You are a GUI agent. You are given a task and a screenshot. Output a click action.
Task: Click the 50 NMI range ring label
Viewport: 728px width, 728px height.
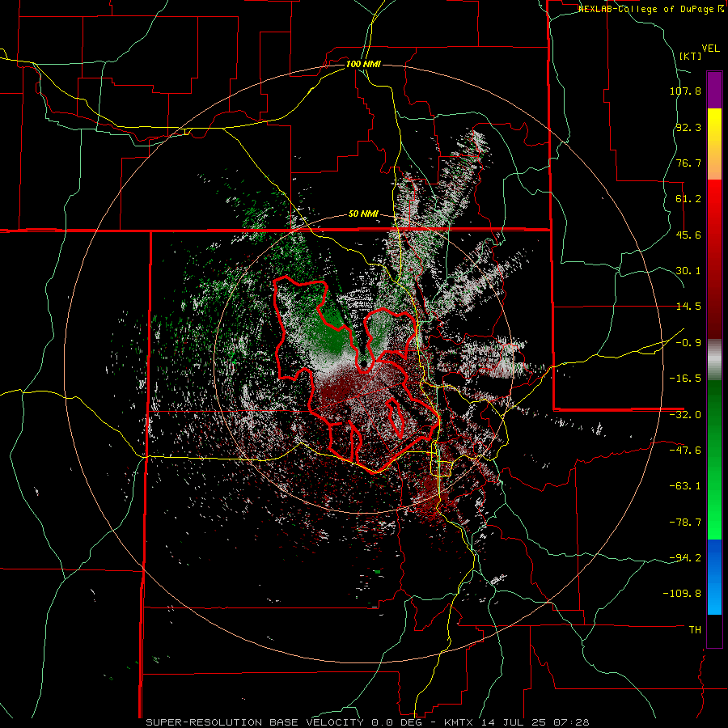[x=363, y=214]
